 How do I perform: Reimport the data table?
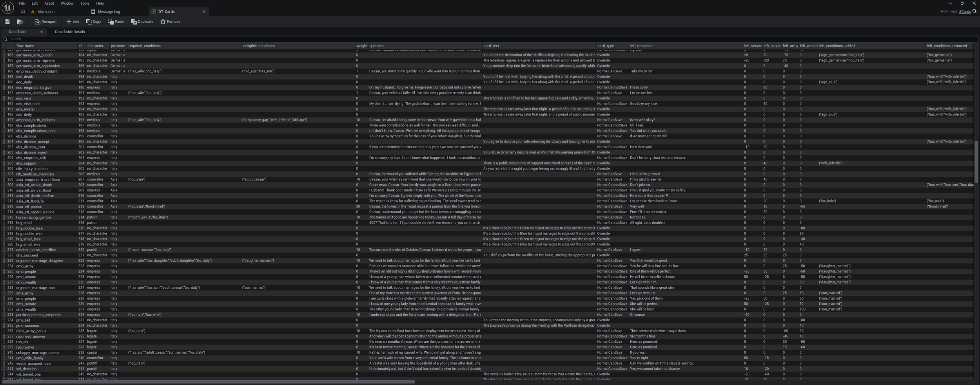pyautogui.click(x=45, y=22)
